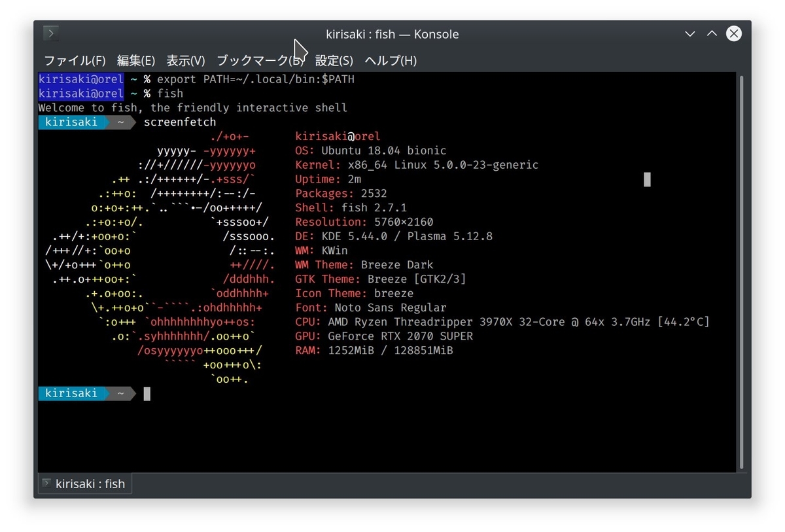The width and height of the screenshot is (785, 532).
Task: Click the 'kirisaki : fish — Konsole' window title
Action: [392, 34]
